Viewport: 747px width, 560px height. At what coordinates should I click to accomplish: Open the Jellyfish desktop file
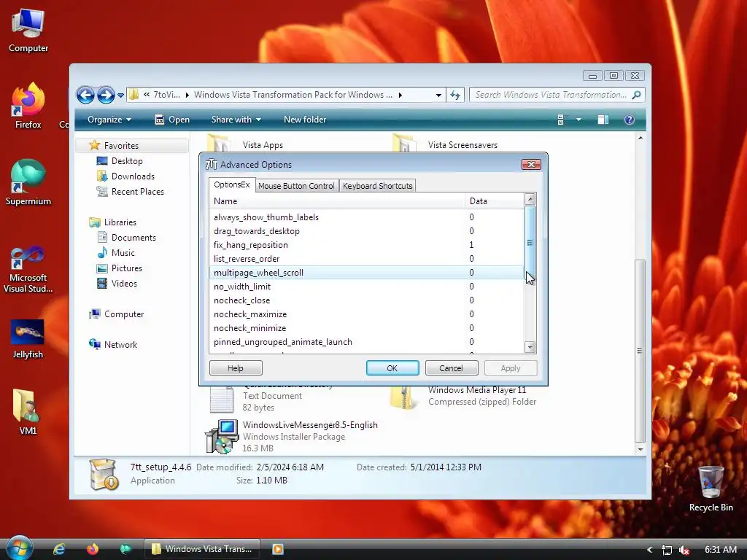pyautogui.click(x=28, y=339)
